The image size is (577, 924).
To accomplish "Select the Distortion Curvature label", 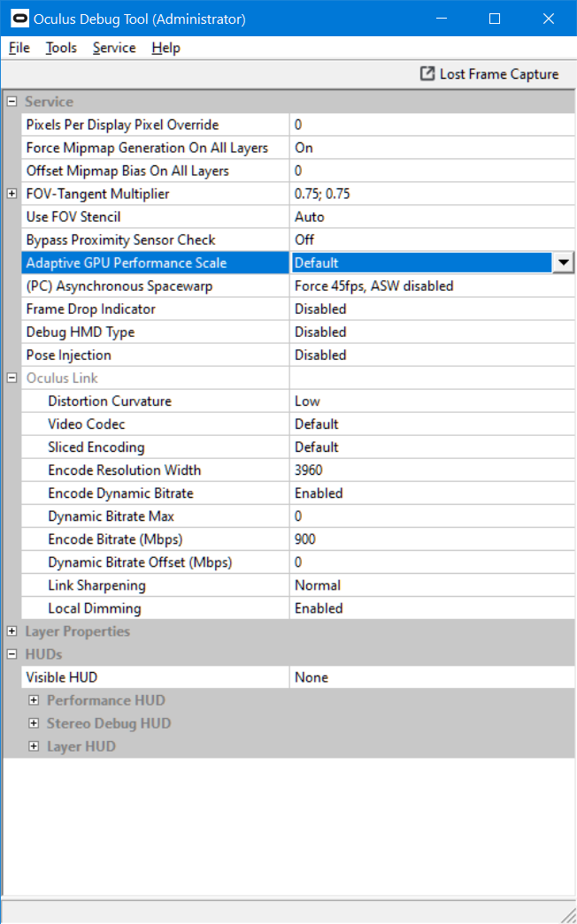I will pos(110,401).
